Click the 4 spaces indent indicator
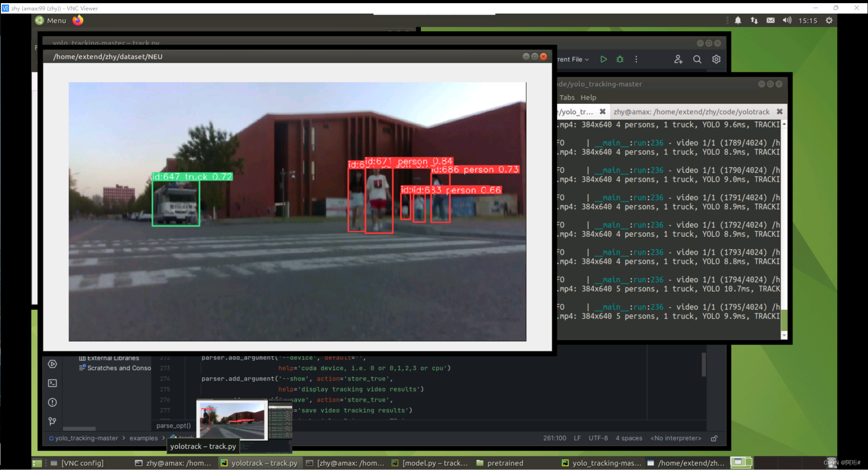 [628, 438]
